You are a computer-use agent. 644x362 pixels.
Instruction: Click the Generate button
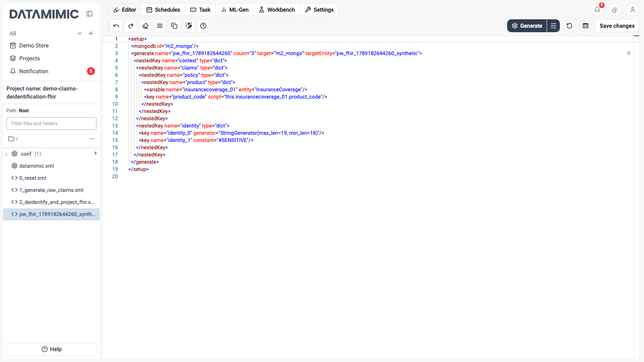tap(527, 26)
